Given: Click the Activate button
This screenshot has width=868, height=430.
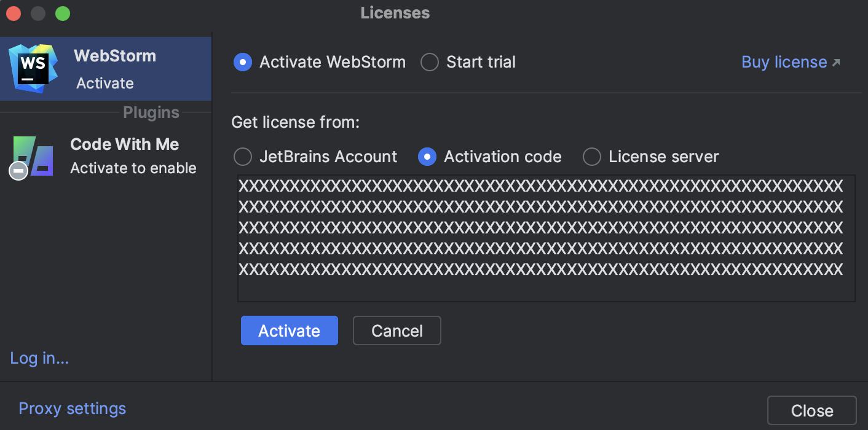Looking at the screenshot, I should pos(289,330).
